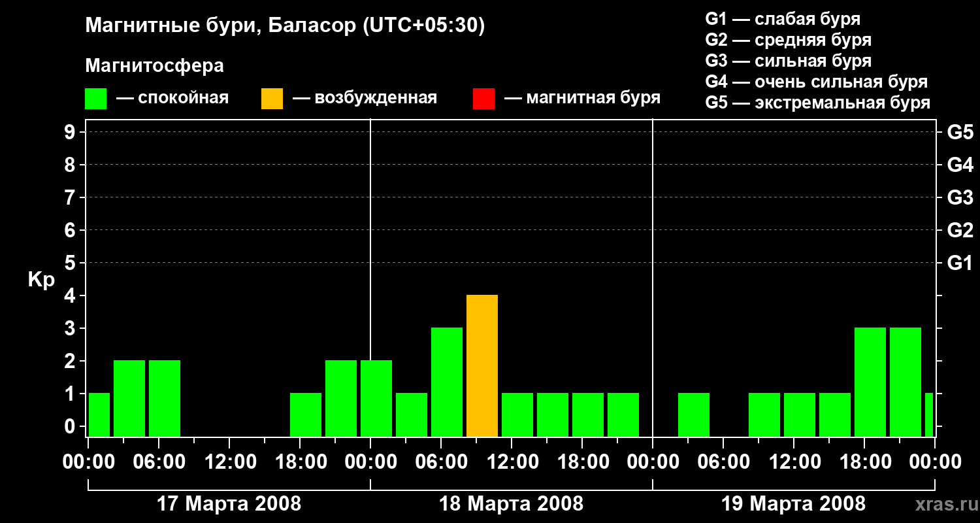Click the '06:00' time label under 17 March
Image resolution: width=980 pixels, height=523 pixels.
click(159, 462)
